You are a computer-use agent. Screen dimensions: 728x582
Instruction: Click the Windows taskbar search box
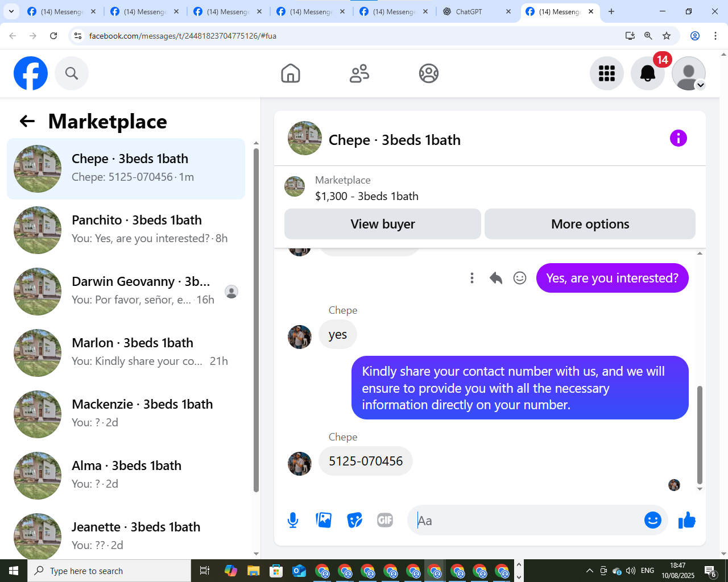pos(109,571)
